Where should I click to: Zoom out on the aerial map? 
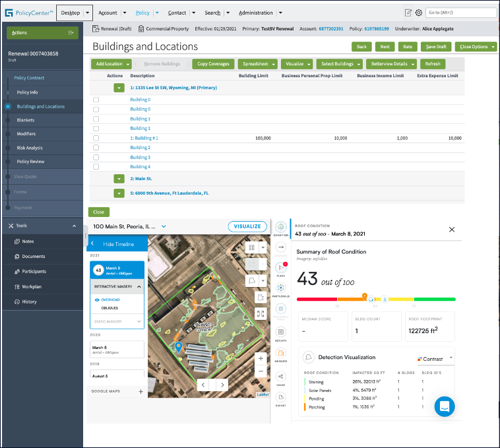click(261, 371)
